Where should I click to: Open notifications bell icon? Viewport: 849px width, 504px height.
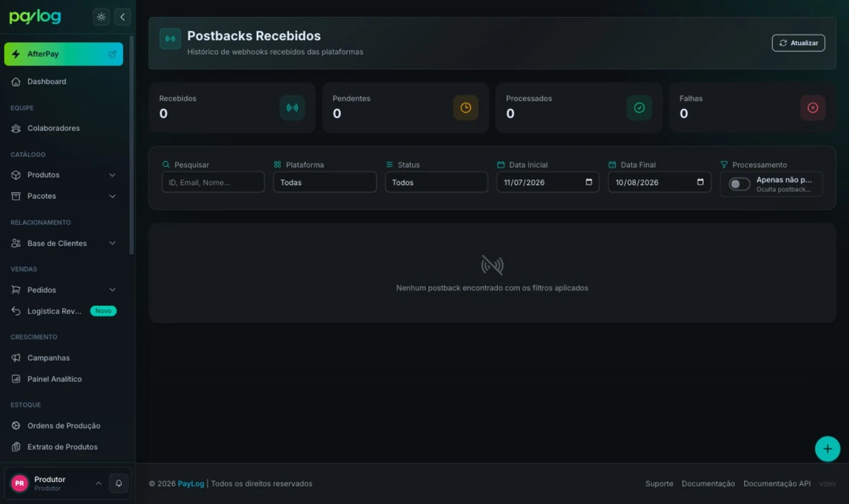(119, 483)
